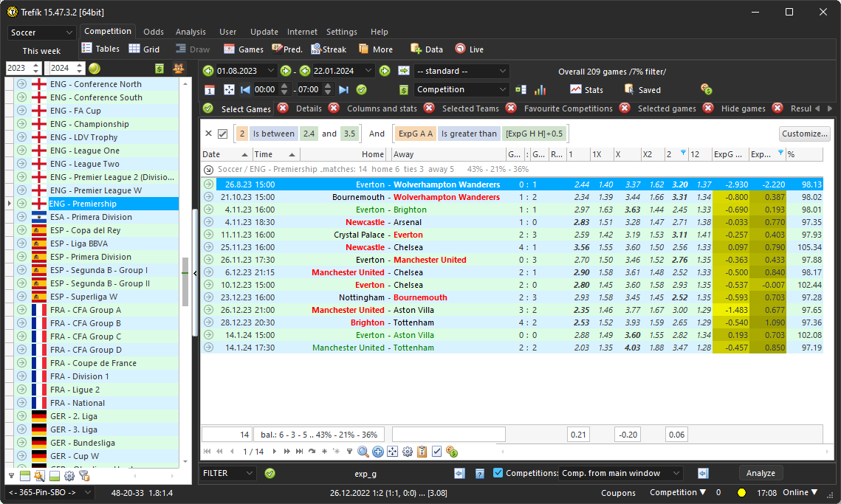The width and height of the screenshot is (841, 504).
Task: Expand the '-- standard --' dropdown
Action: point(462,71)
